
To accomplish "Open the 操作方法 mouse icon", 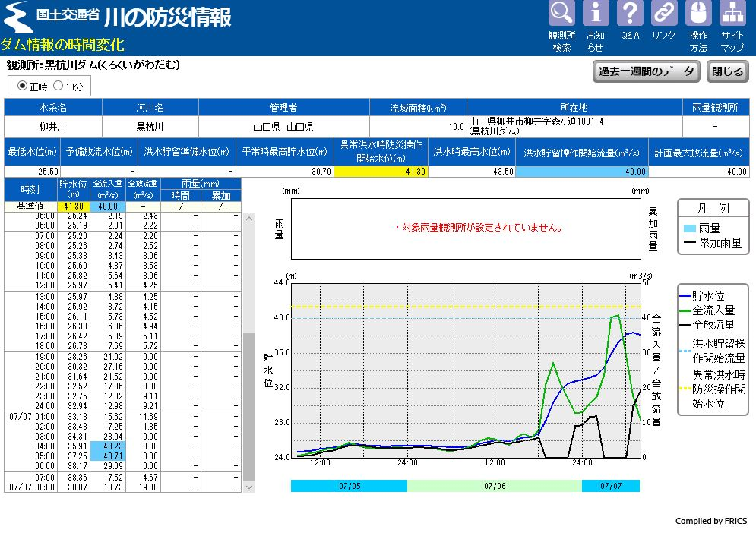I will tap(698, 14).
